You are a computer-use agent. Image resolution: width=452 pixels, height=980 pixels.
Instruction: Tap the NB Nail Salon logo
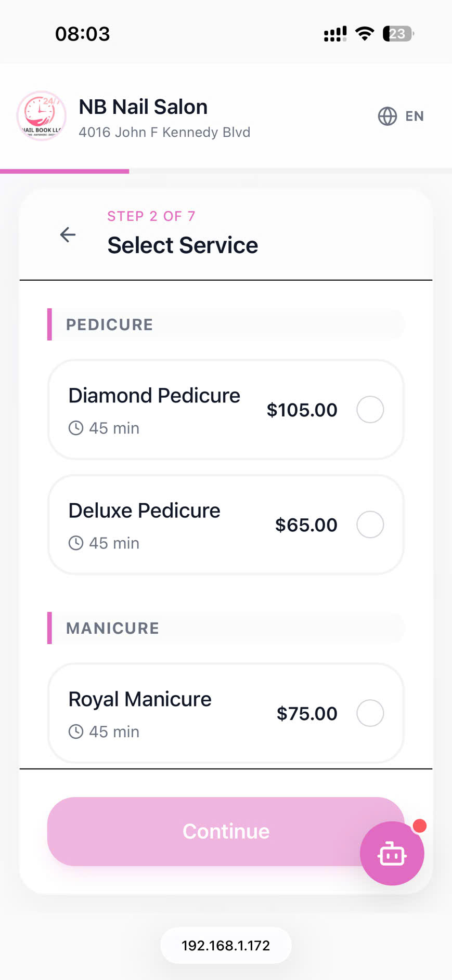[x=42, y=116]
